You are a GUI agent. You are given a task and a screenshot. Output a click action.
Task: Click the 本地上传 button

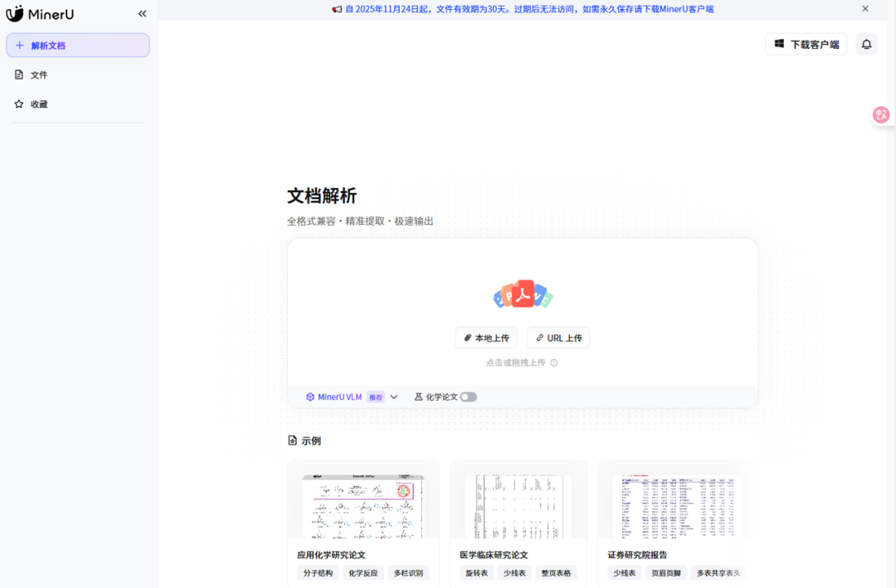486,338
